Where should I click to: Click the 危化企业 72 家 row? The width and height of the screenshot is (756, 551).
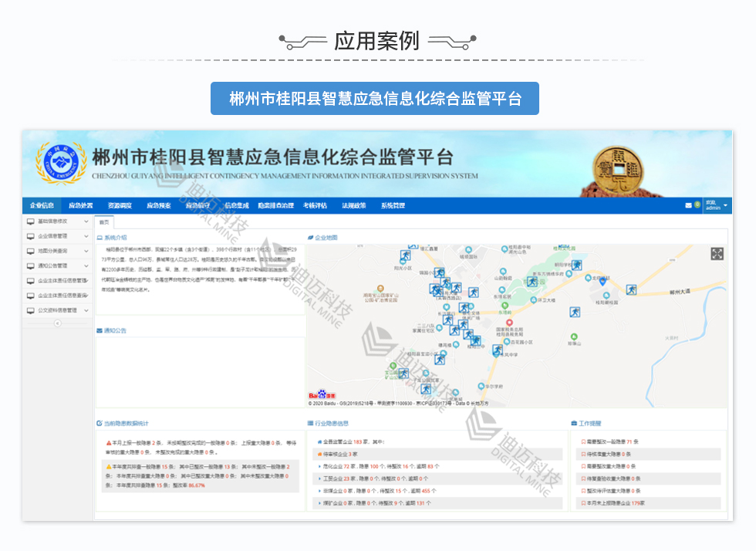tap(378, 466)
